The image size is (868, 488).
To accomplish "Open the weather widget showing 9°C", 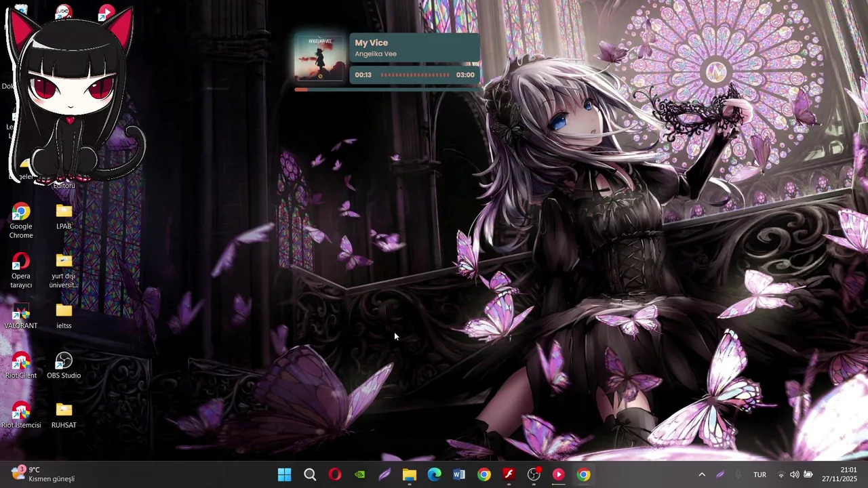I will pyautogui.click(x=42, y=474).
